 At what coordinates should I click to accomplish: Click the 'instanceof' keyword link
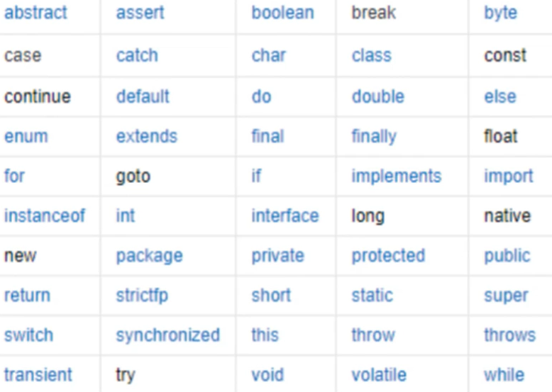[x=45, y=215]
